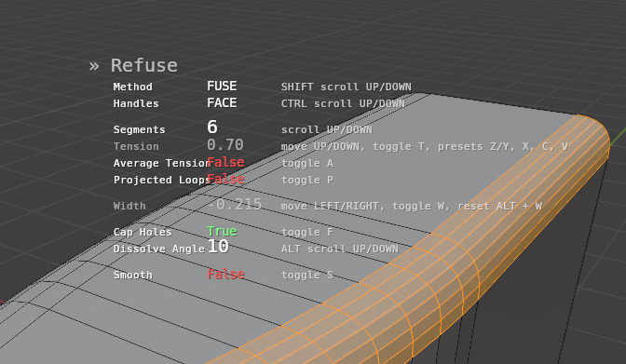The height and width of the screenshot is (364, 626).
Task: Click the Average Tension label
Action: 161,163
